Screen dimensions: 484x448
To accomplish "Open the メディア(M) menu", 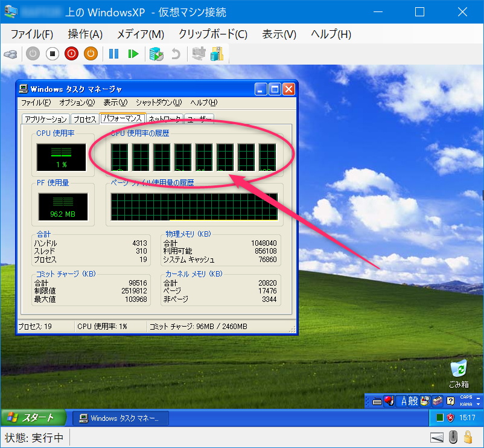I will point(141,34).
